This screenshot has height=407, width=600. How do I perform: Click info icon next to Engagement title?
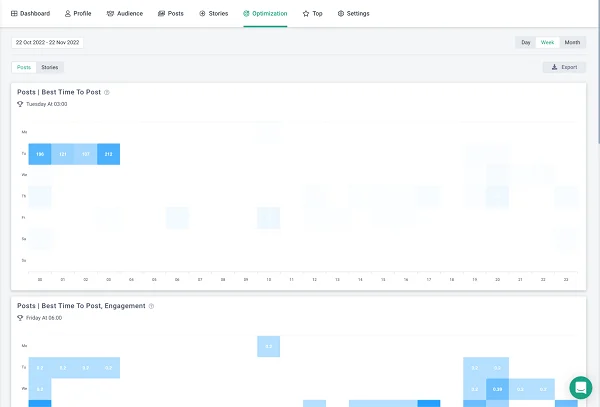151,306
